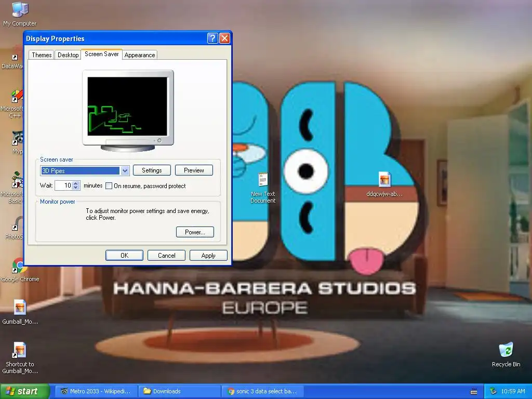The image size is (532, 399).
Task: Click the system tray network icon
Action: [x=494, y=391]
